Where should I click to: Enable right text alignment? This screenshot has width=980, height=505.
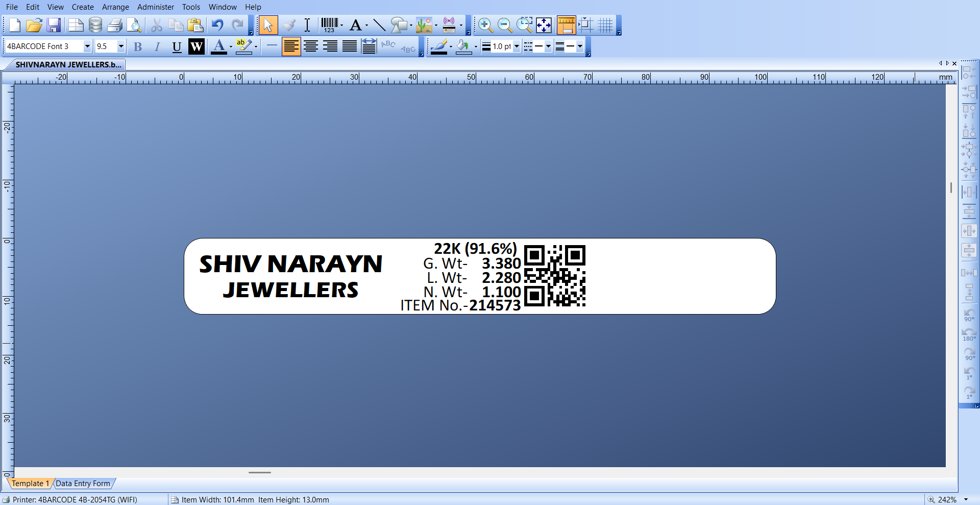(x=330, y=46)
